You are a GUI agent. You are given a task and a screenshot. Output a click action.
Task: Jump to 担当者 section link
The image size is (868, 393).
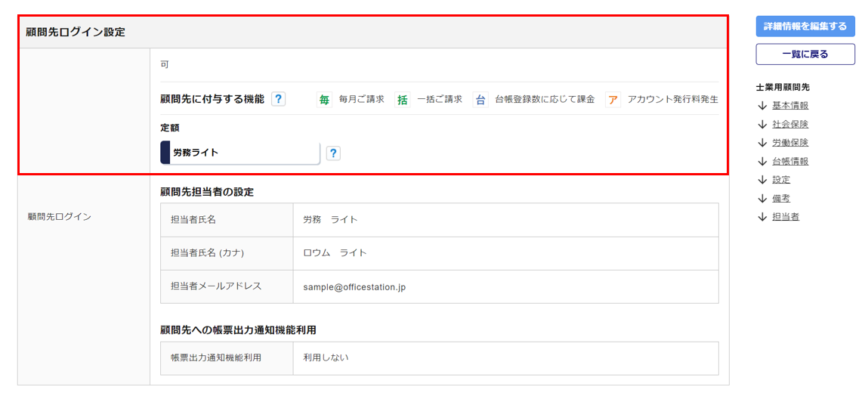click(x=786, y=217)
